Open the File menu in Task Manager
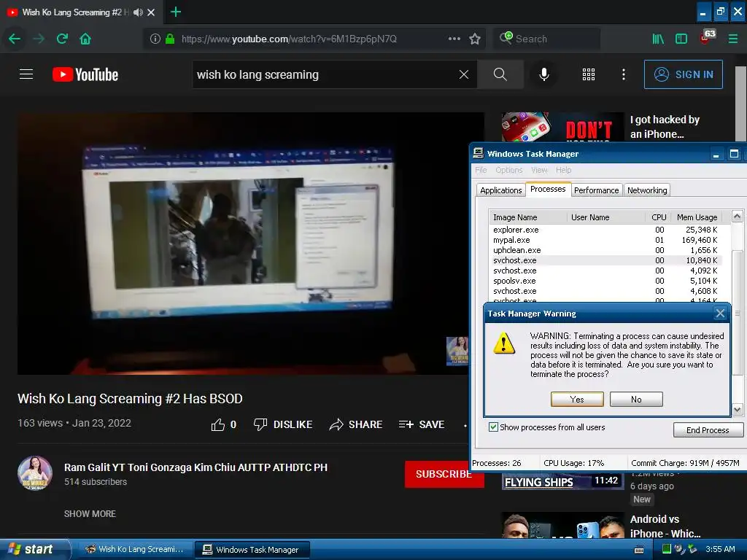 click(481, 170)
